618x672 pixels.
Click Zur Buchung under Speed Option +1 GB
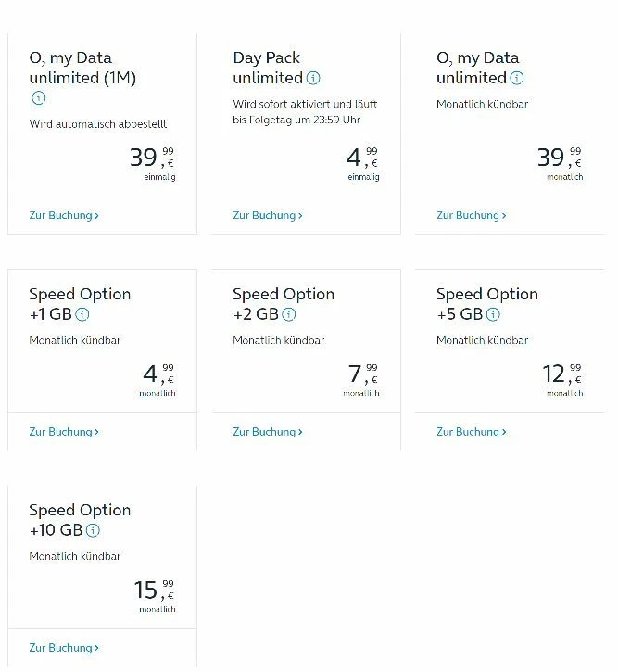(64, 432)
